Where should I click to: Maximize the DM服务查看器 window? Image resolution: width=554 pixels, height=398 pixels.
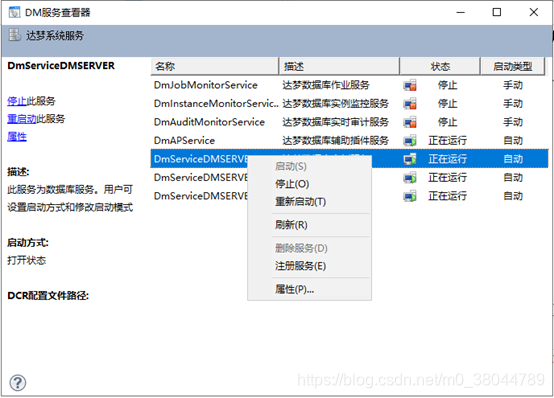pos(497,12)
